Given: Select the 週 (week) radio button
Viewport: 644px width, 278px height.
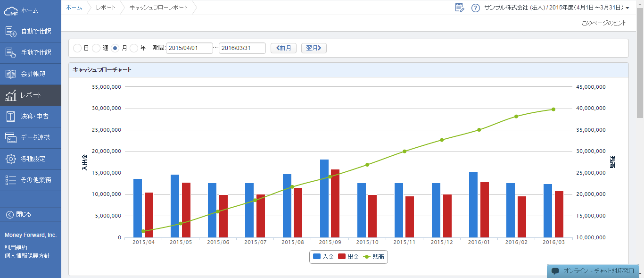Looking at the screenshot, I should click(x=96, y=48).
